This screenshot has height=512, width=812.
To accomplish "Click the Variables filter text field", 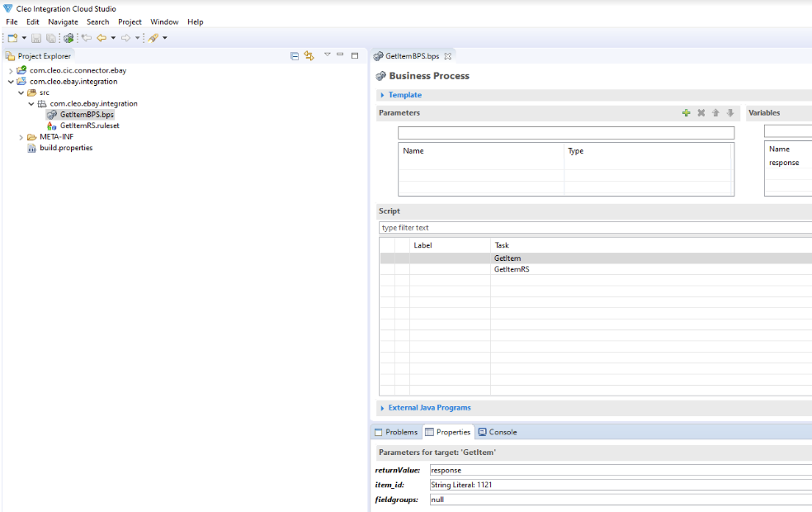I will click(x=788, y=131).
